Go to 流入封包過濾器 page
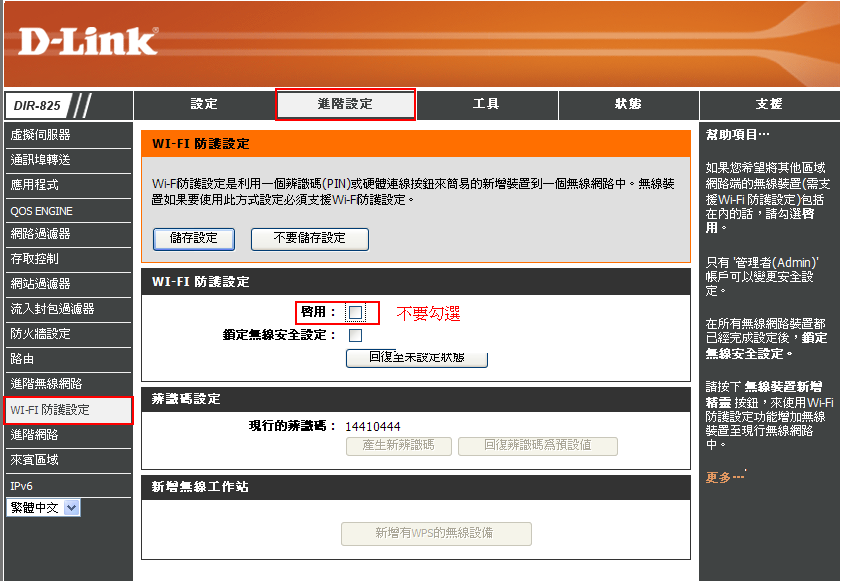Image resolution: width=841 pixels, height=581 pixels. click(68, 309)
